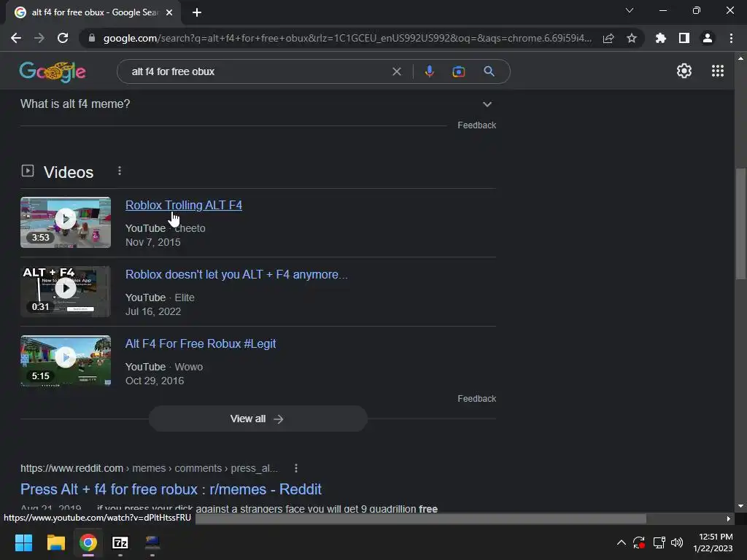View site information via lock icon

click(x=92, y=38)
